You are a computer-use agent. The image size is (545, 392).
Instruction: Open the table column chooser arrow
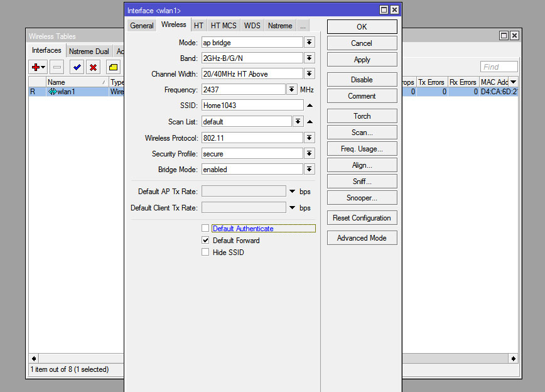tap(513, 82)
